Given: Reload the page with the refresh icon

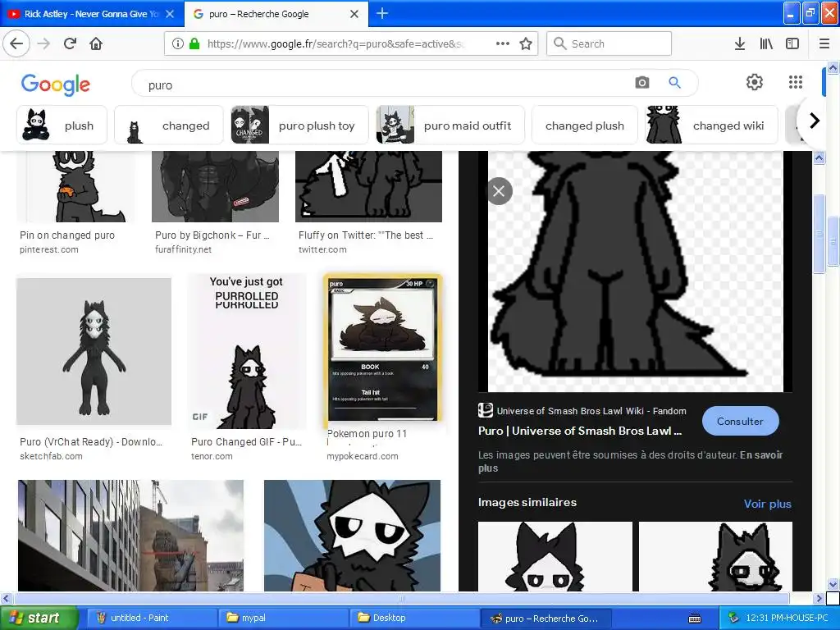Looking at the screenshot, I should 71,43.
